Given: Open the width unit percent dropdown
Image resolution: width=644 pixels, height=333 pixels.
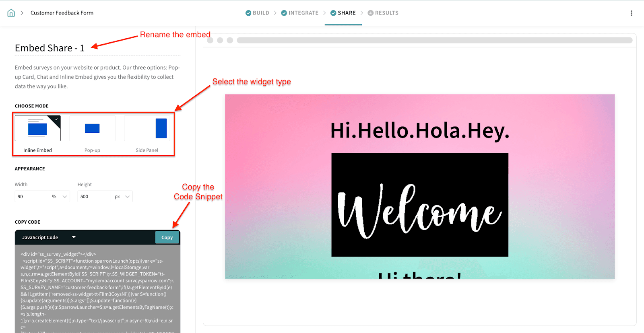Looking at the screenshot, I should [x=59, y=197].
